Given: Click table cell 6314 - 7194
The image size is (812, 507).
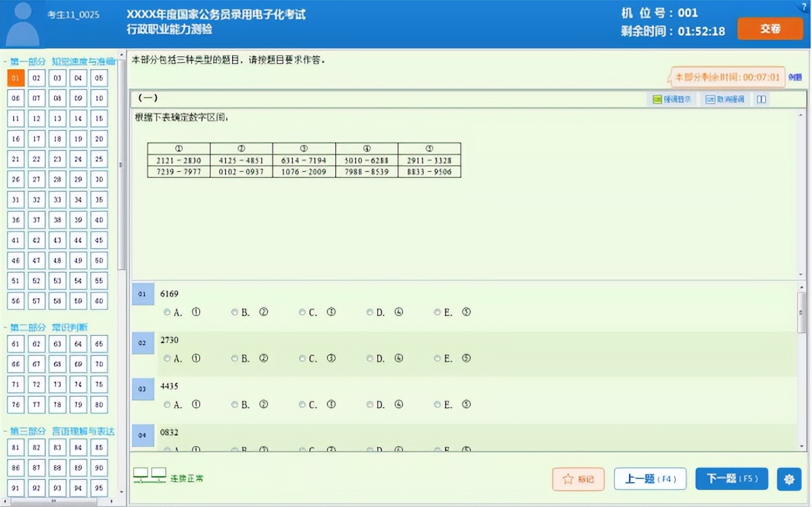Looking at the screenshot, I should pos(304,160).
